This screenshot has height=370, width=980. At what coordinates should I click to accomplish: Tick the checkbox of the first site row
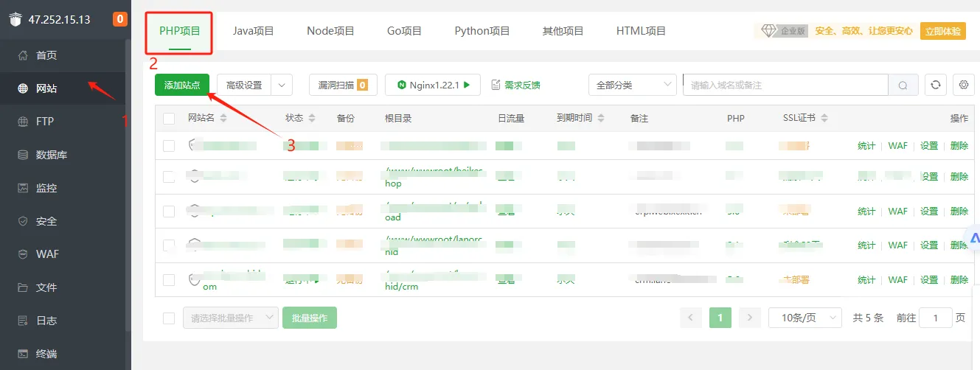point(169,146)
